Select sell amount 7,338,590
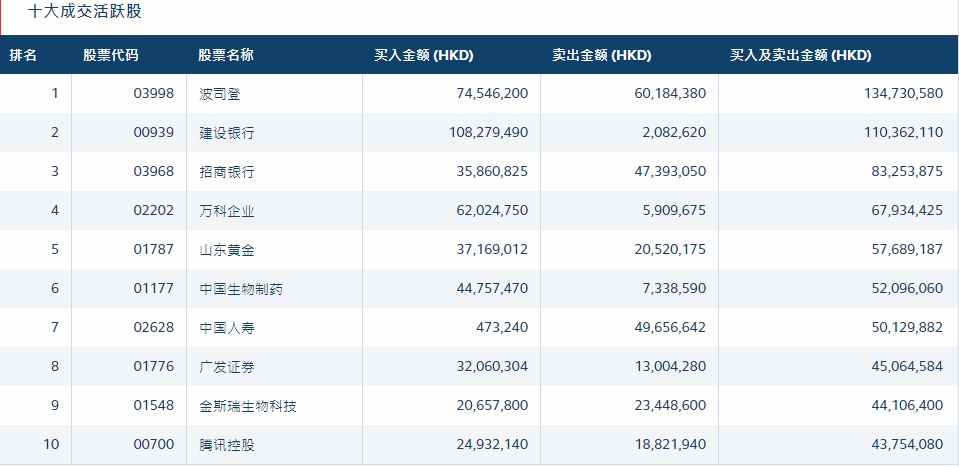The image size is (959, 467). click(674, 289)
